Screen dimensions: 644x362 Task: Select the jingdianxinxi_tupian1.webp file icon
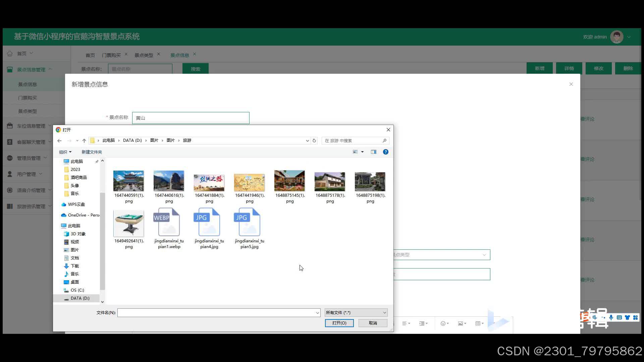[x=169, y=222]
